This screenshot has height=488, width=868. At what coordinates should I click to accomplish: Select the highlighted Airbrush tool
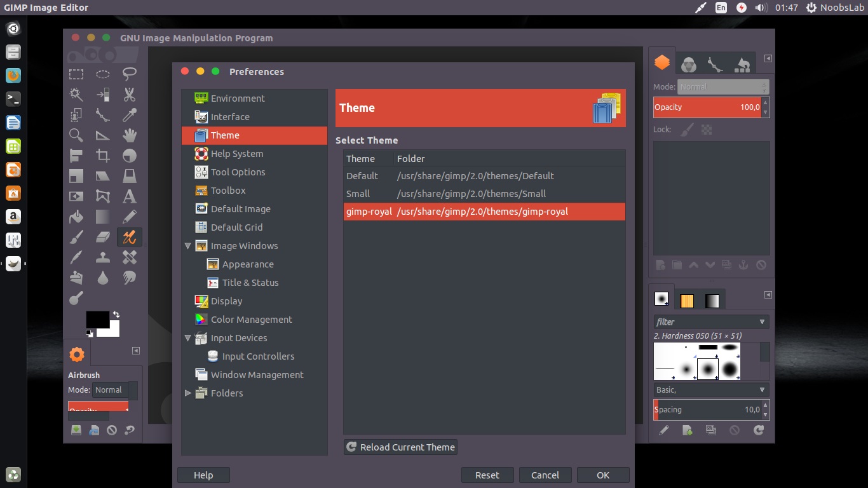click(x=130, y=237)
